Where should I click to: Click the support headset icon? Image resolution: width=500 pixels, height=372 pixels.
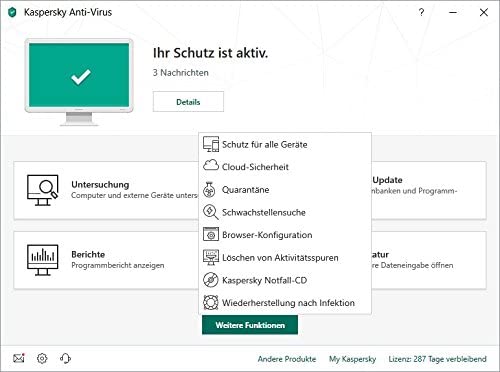[65, 358]
